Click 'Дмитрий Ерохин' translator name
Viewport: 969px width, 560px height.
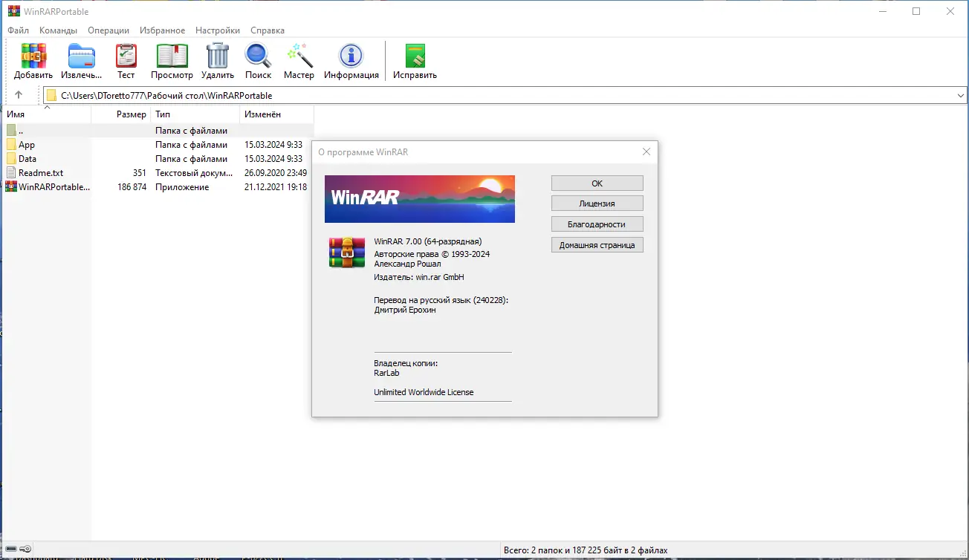405,310
